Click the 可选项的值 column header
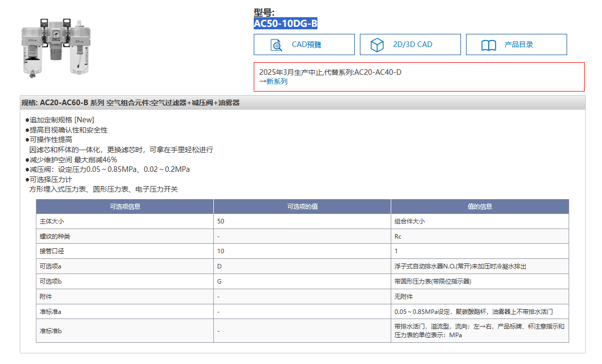 [x=302, y=207]
